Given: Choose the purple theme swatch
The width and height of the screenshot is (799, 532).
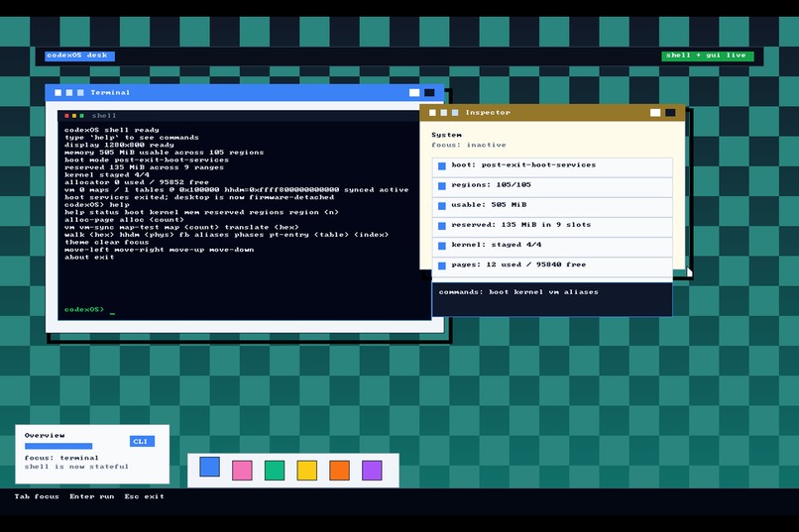Looking at the screenshot, I should 372,471.
